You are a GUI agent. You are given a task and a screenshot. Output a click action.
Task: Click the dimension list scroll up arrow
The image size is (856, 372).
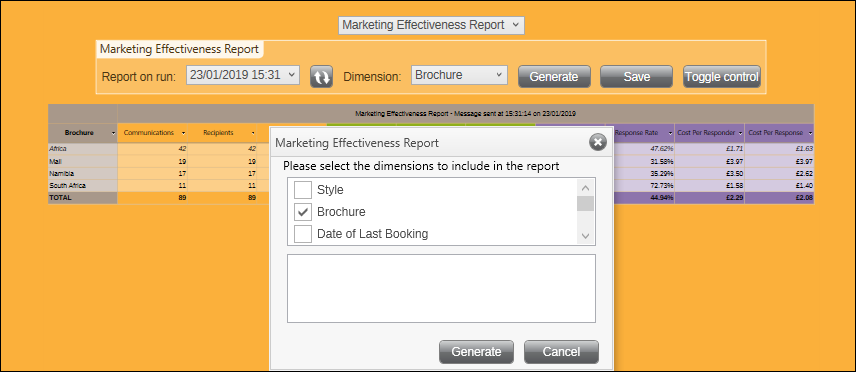pyautogui.click(x=586, y=188)
